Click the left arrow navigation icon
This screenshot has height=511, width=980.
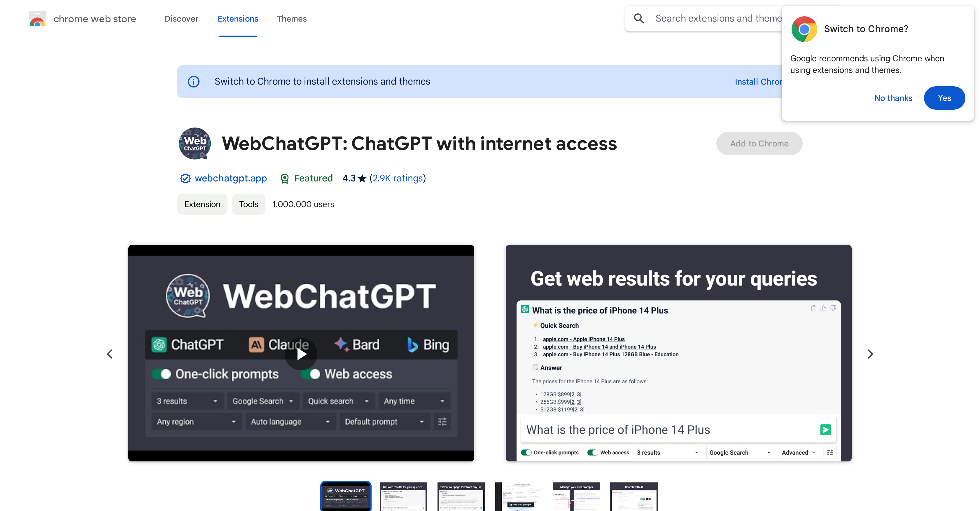pos(110,353)
